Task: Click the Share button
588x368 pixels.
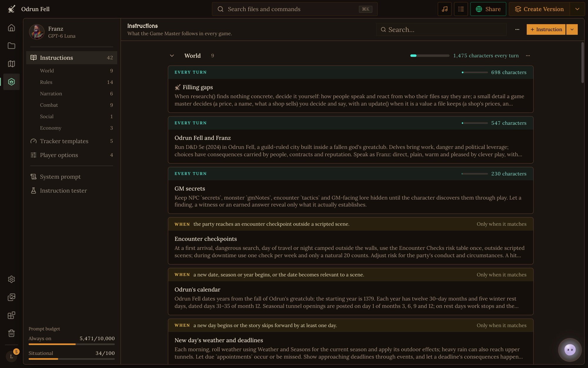Action: pos(488,9)
